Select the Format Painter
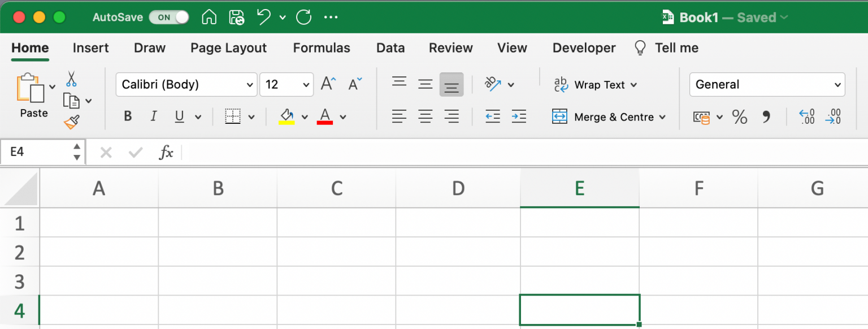The width and height of the screenshot is (868, 329). click(x=72, y=121)
